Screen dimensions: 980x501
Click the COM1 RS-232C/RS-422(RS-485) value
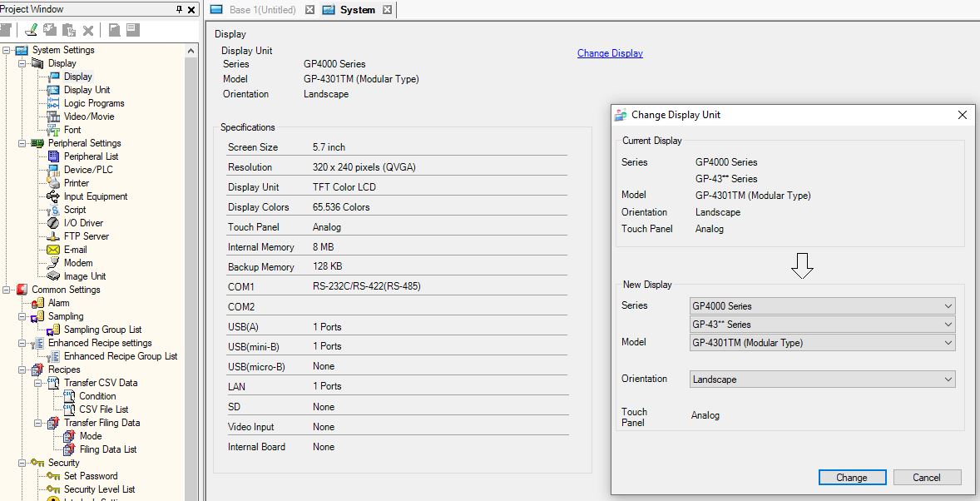pyautogui.click(x=366, y=286)
